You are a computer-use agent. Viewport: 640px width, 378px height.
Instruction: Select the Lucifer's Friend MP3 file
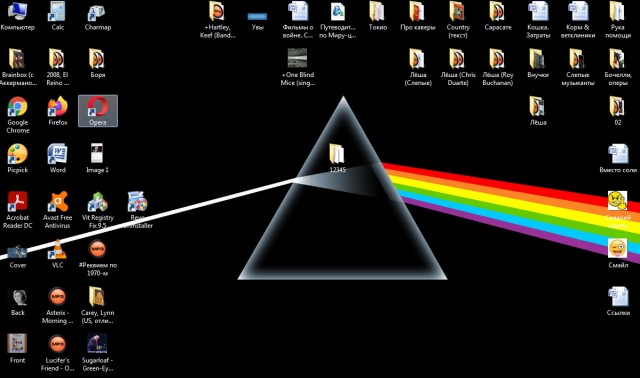click(x=58, y=353)
